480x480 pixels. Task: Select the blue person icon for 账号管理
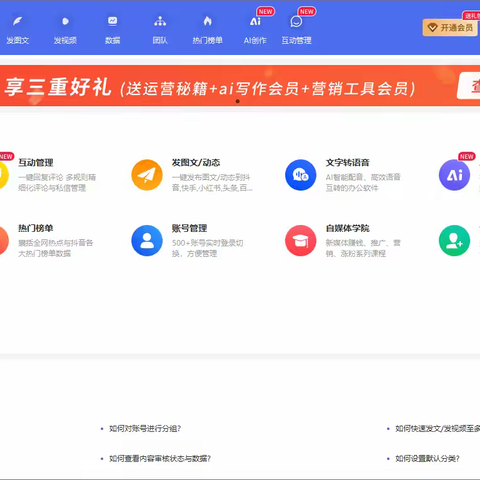point(147,240)
